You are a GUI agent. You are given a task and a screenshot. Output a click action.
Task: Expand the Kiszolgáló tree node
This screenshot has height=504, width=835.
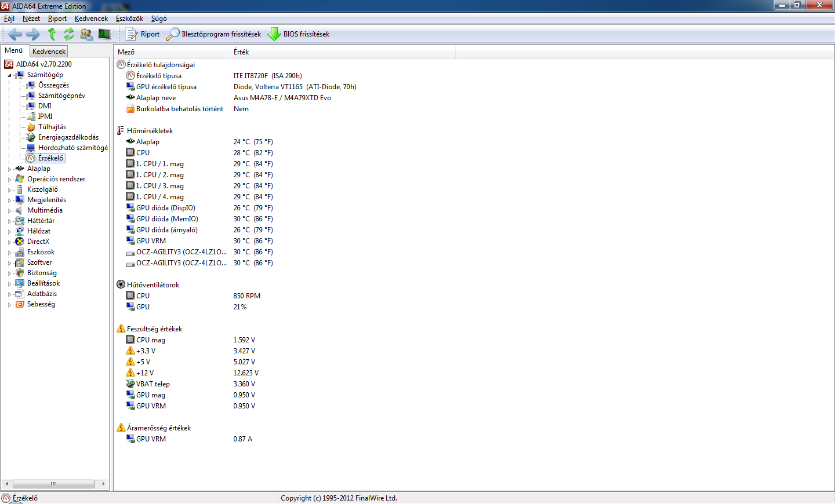pyautogui.click(x=9, y=190)
